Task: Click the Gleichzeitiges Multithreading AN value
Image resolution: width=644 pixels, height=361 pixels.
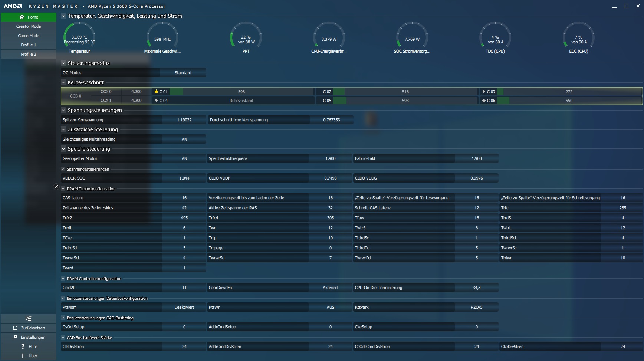Action: pyautogui.click(x=184, y=139)
